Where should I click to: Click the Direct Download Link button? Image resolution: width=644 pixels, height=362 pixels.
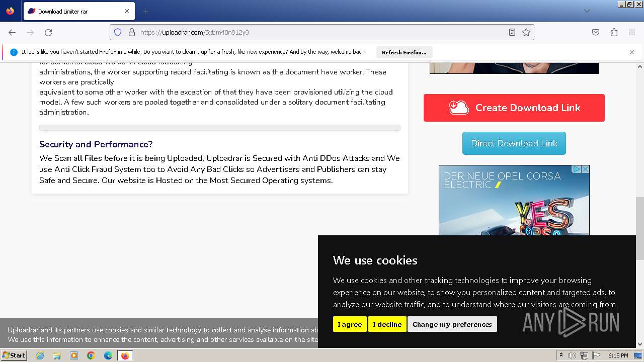(514, 143)
